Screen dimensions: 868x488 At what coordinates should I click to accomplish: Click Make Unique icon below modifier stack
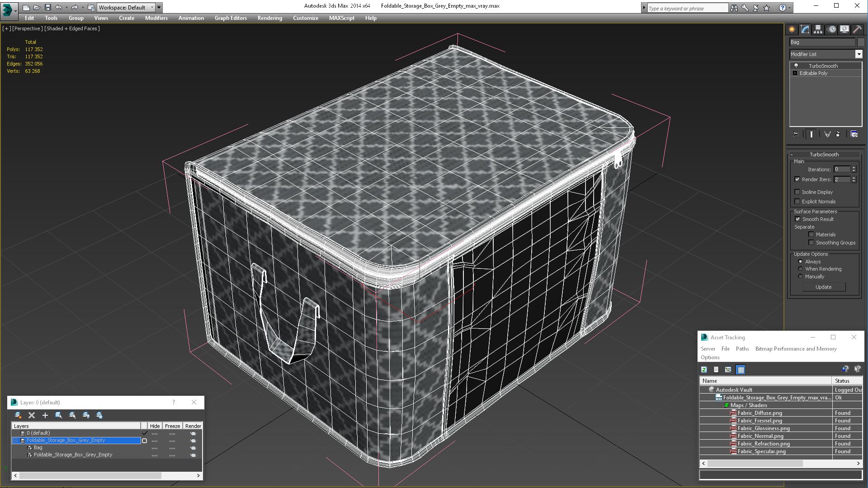click(x=827, y=134)
